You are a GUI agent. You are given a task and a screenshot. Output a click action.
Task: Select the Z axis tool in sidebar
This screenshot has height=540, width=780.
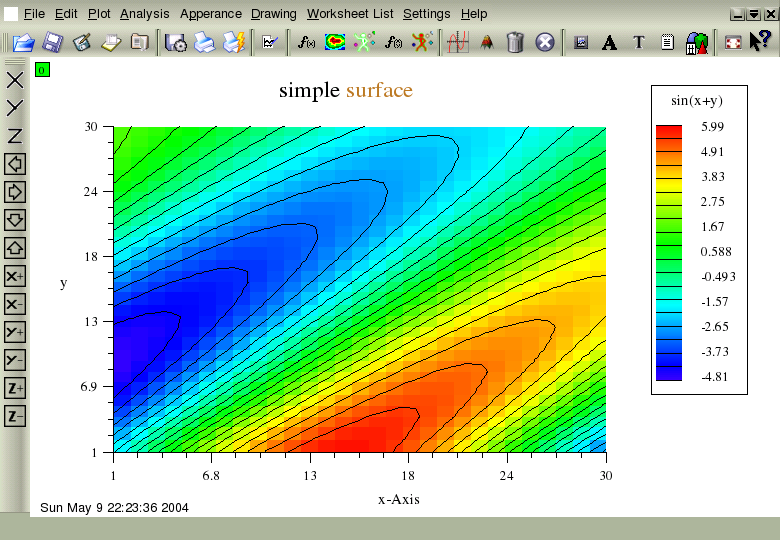(x=15, y=136)
